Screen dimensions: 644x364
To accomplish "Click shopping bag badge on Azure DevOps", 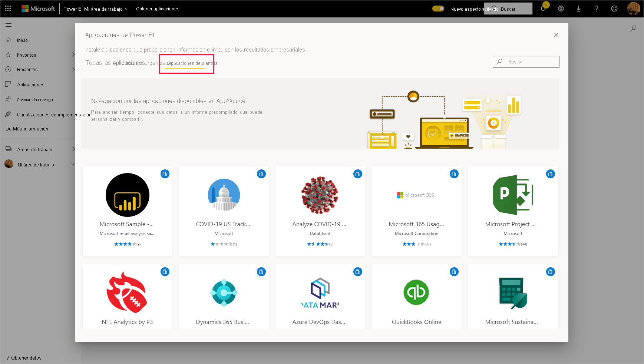I will (358, 272).
